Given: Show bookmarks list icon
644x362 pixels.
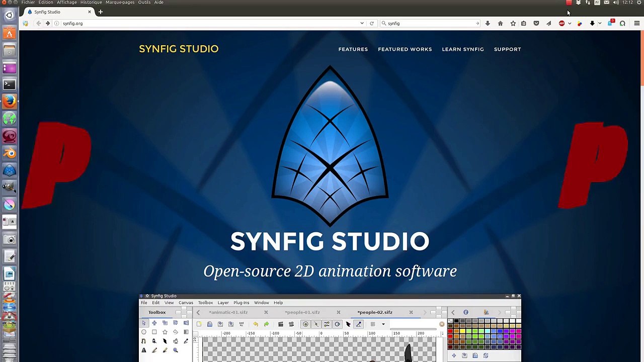Looking at the screenshot, I should 523,23.
